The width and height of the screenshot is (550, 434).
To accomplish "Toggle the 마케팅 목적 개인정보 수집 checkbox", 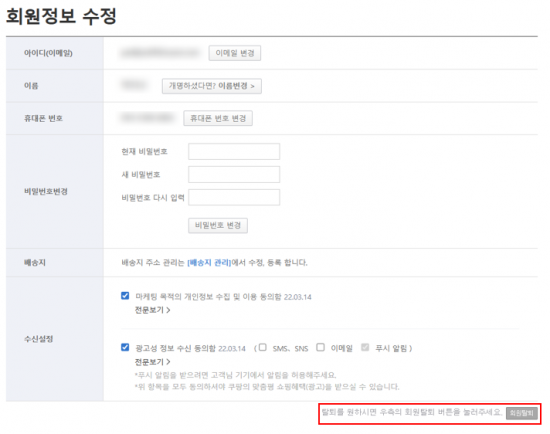I will coord(125,296).
